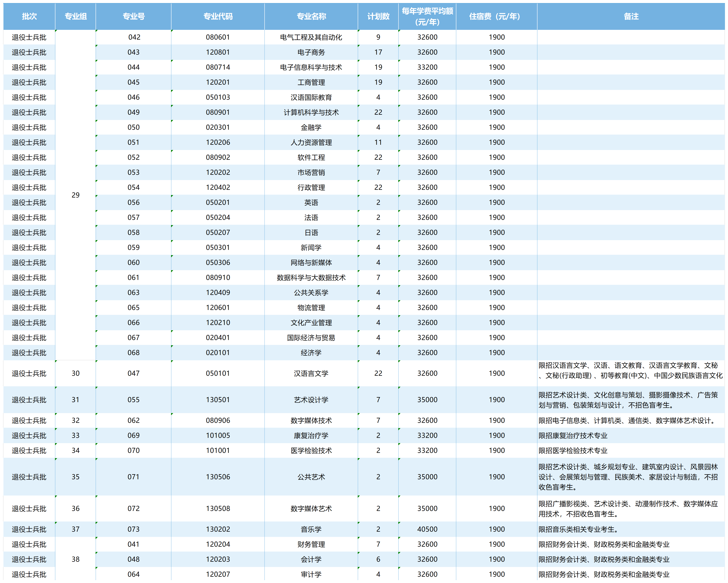Click the 经济学 cell

(x=311, y=353)
